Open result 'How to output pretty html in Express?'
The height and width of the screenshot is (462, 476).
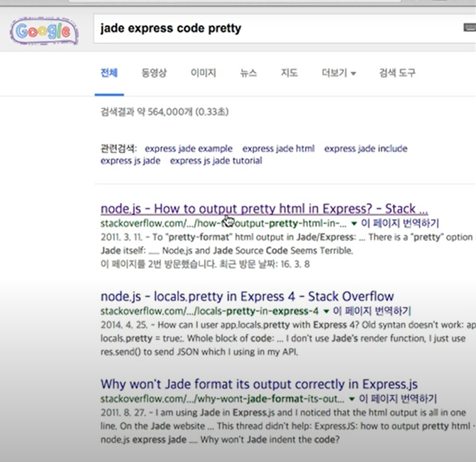point(264,208)
